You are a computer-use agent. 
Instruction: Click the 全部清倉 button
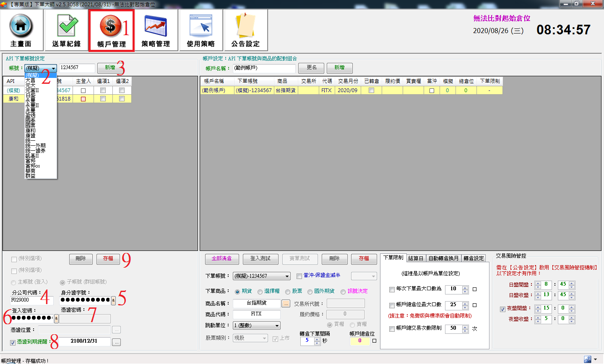[x=221, y=259]
